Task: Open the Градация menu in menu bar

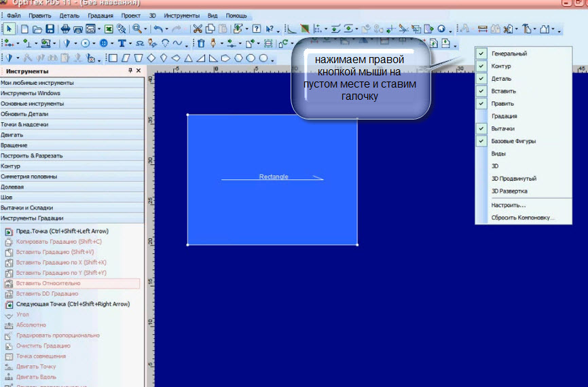Action: click(x=100, y=16)
